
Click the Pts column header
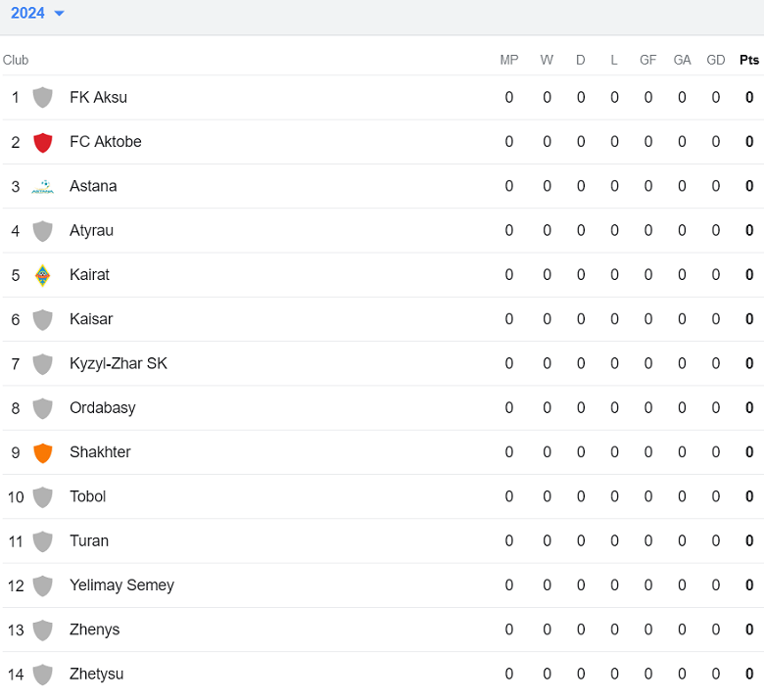749,60
